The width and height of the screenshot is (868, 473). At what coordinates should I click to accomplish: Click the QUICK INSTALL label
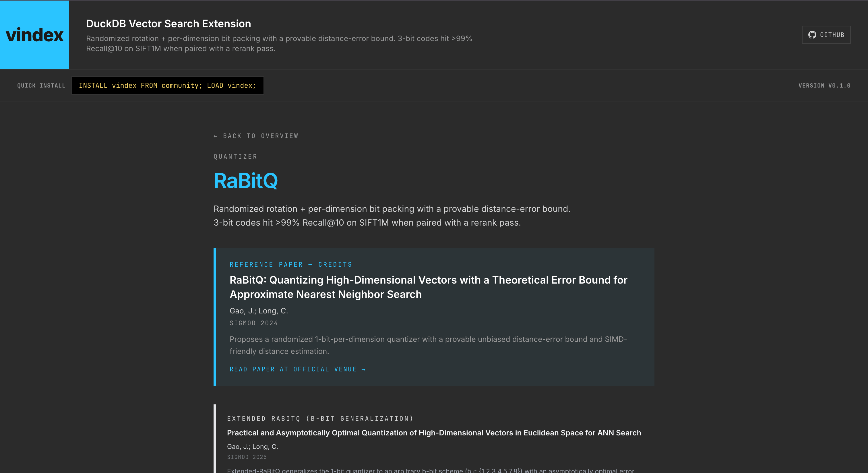click(x=41, y=86)
